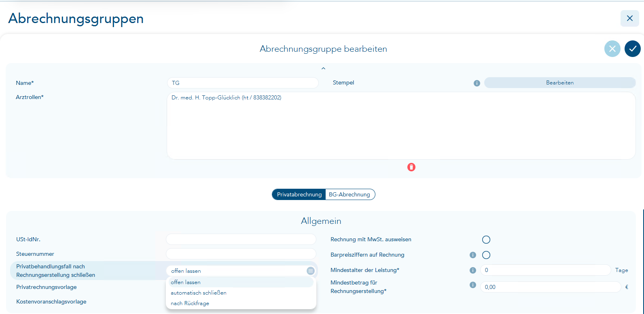Click the list icon in 'offen lassen' field

click(310, 271)
